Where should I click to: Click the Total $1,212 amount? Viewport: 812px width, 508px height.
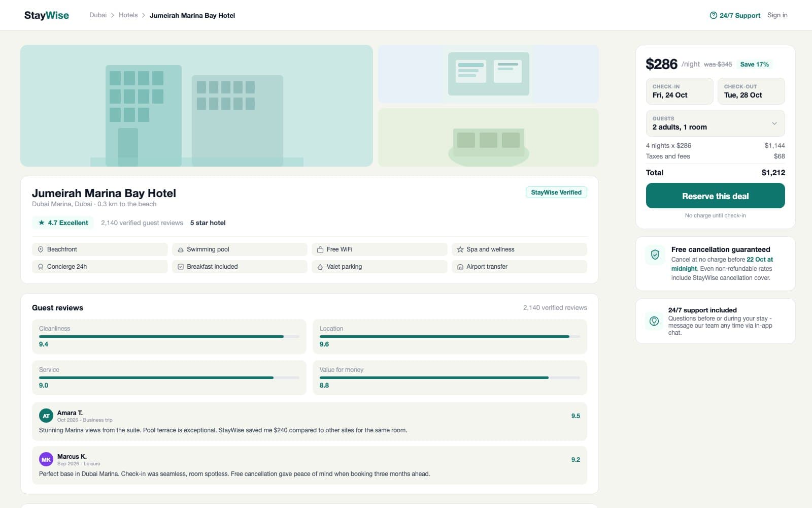tap(773, 173)
